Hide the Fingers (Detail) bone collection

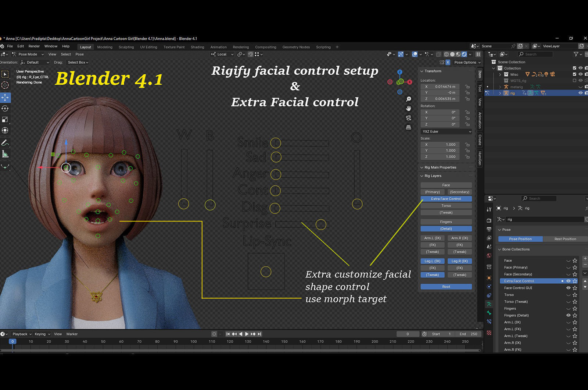tap(569, 315)
